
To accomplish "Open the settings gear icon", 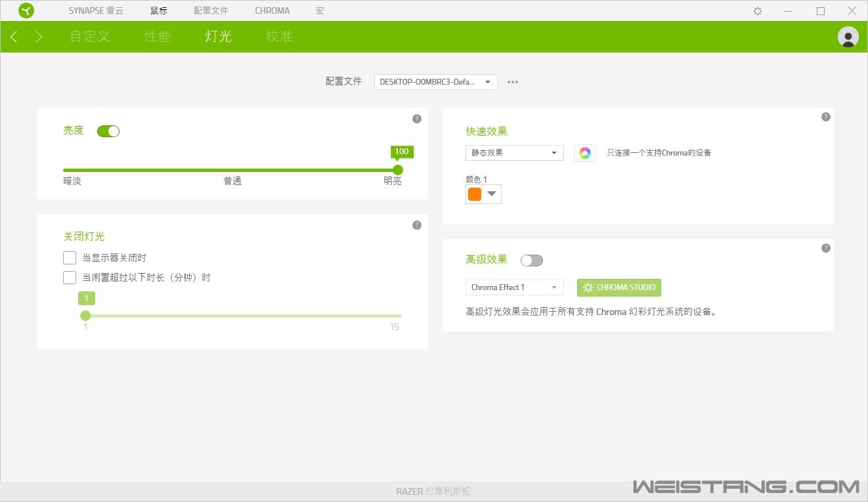I will [x=758, y=11].
